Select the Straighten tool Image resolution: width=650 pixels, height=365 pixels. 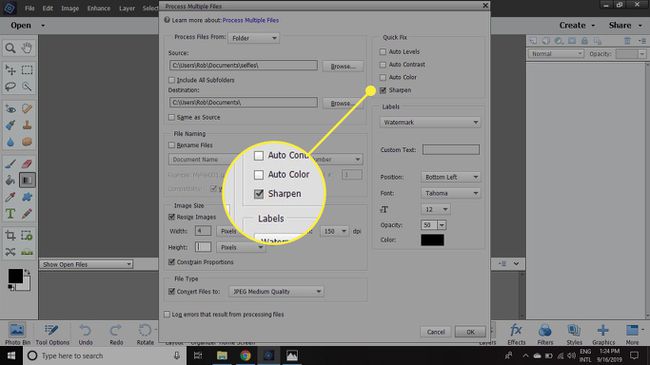point(27,252)
